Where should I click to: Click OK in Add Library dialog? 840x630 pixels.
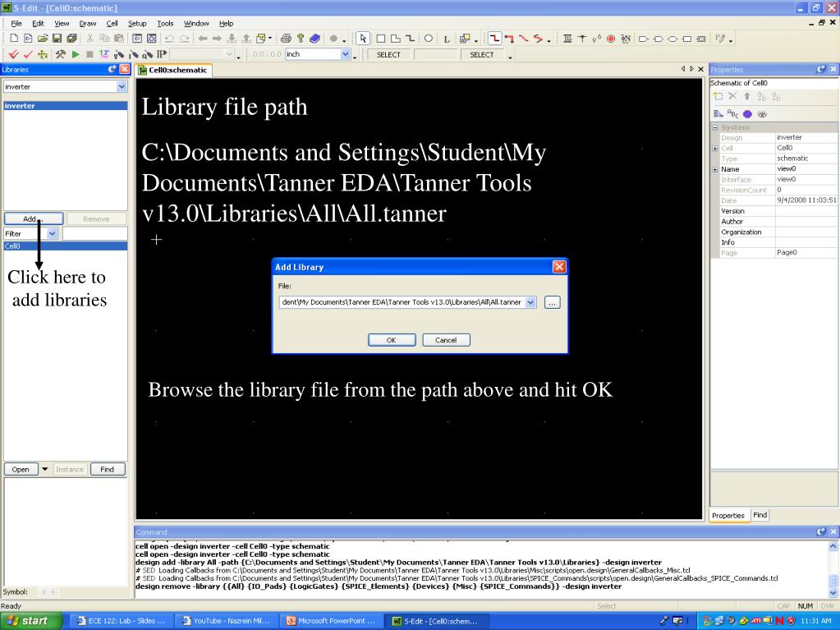pyautogui.click(x=392, y=340)
